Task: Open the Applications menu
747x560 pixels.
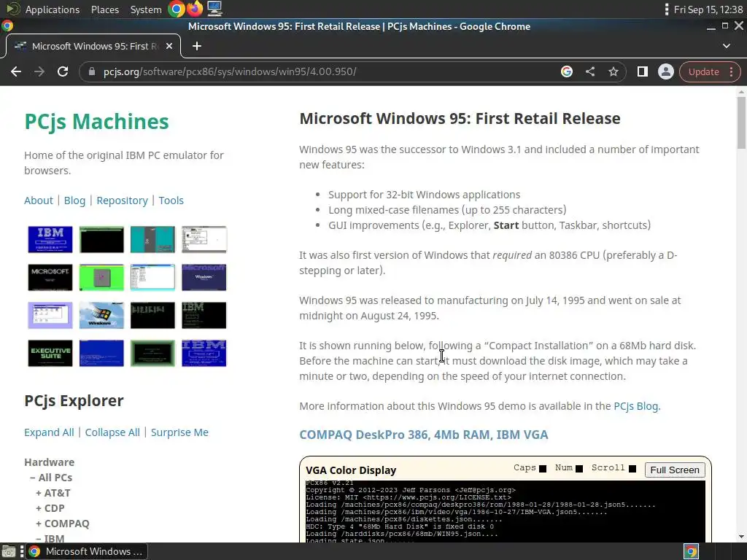Action: [x=53, y=9]
